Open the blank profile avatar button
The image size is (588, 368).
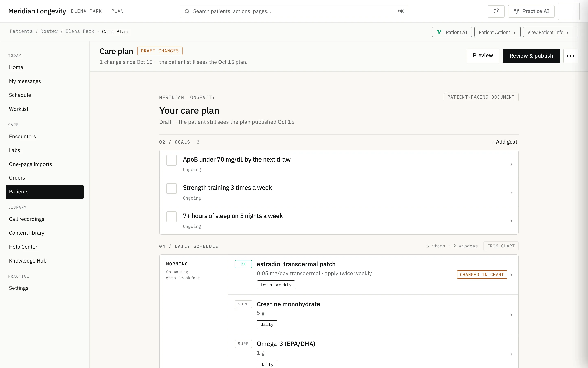pos(569,11)
